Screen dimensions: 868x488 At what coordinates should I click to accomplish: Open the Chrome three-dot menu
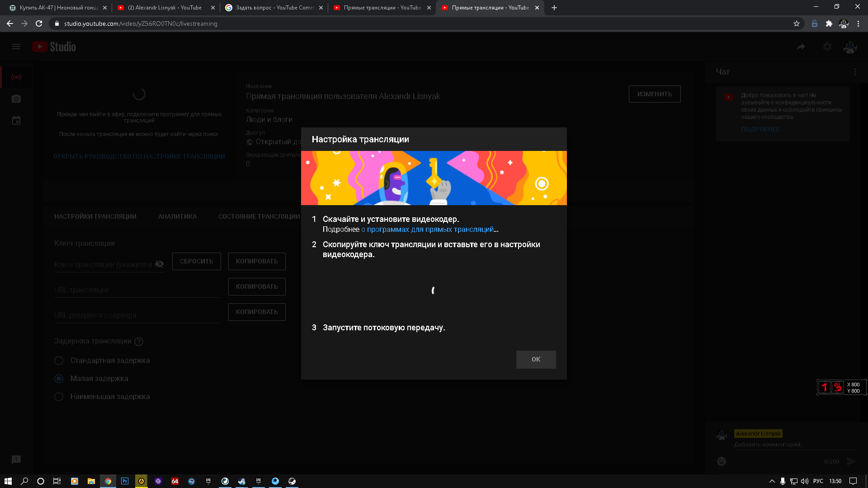(x=858, y=23)
